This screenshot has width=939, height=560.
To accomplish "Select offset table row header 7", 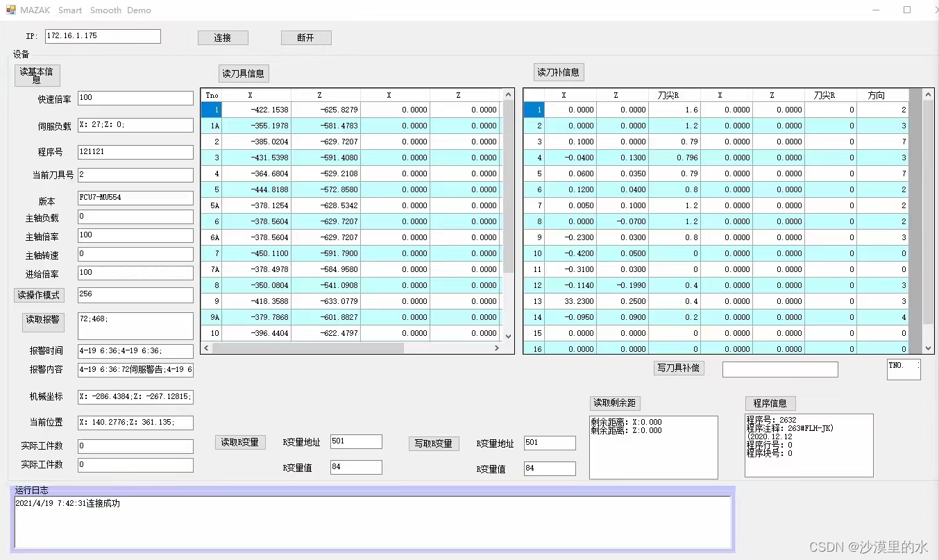I will point(534,205).
